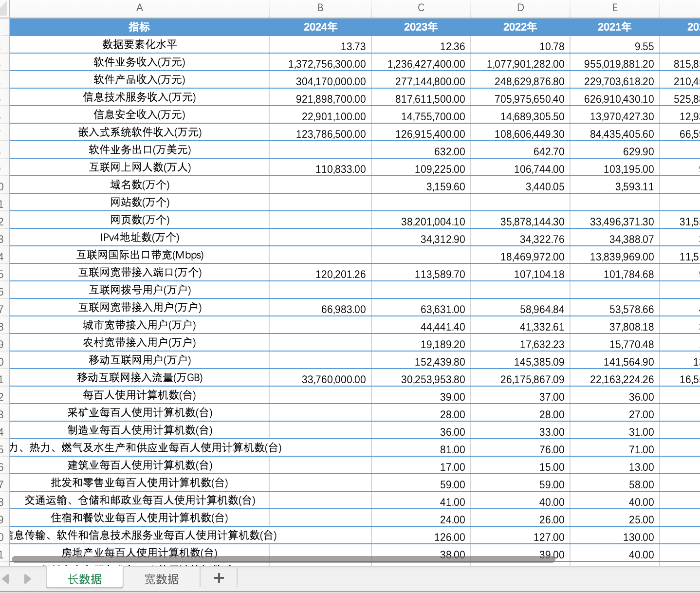Viewport: 700px width, 593px height.
Task: Click the 建筑业每百人使用计算机数(台) label
Action: point(139,465)
